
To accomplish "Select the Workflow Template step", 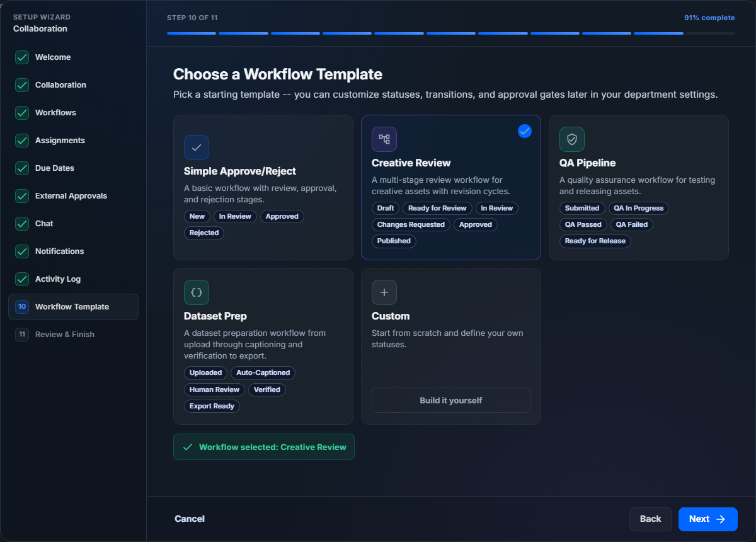I will (x=73, y=307).
